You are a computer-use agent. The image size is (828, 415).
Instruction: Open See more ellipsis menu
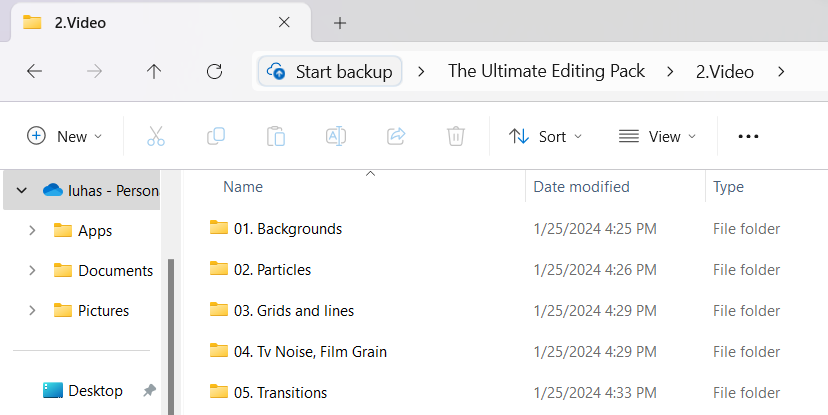[x=748, y=136]
